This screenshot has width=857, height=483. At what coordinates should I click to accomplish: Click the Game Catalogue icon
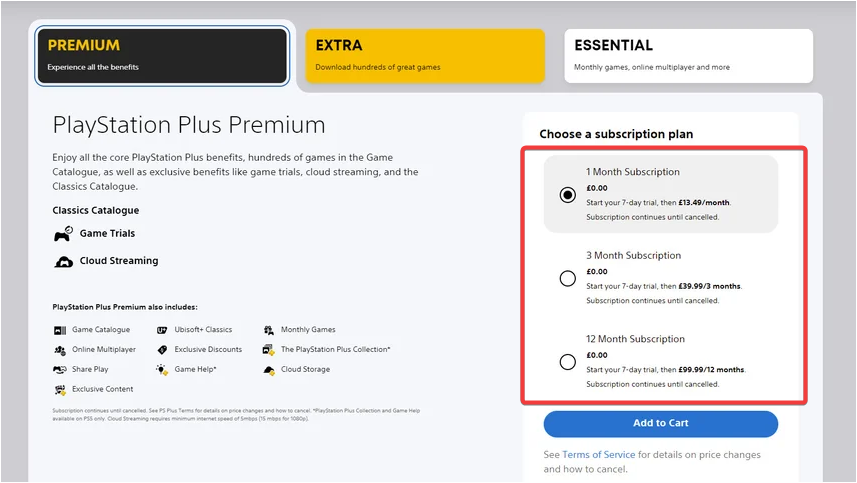pos(60,330)
